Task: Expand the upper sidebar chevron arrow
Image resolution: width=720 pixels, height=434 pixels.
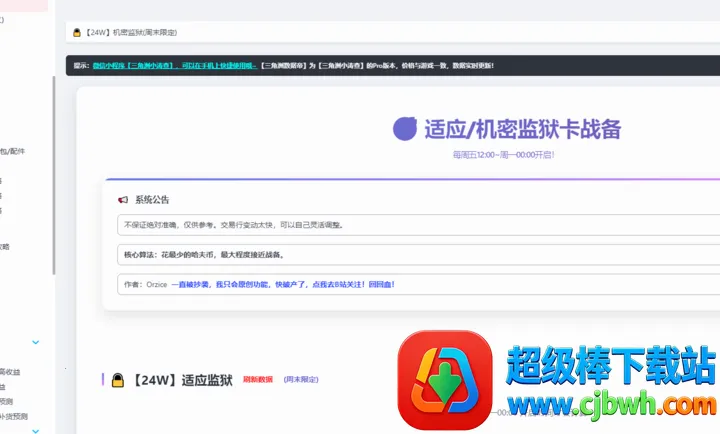Action: click(x=36, y=342)
